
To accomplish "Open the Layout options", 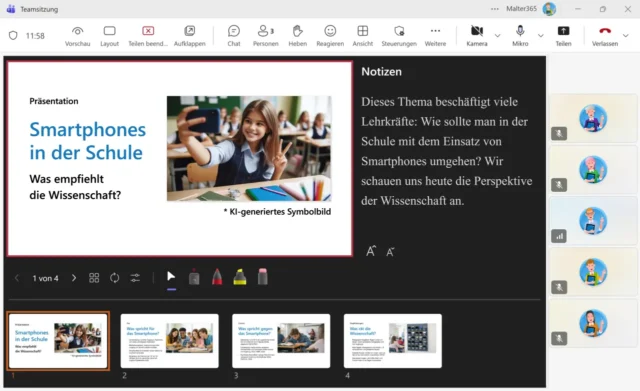I will pos(109,36).
